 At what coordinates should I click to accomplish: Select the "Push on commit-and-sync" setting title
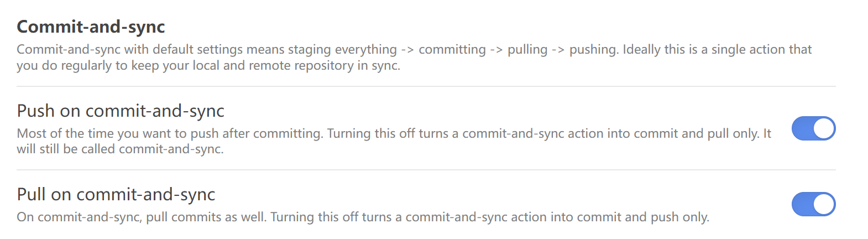pyautogui.click(x=121, y=111)
